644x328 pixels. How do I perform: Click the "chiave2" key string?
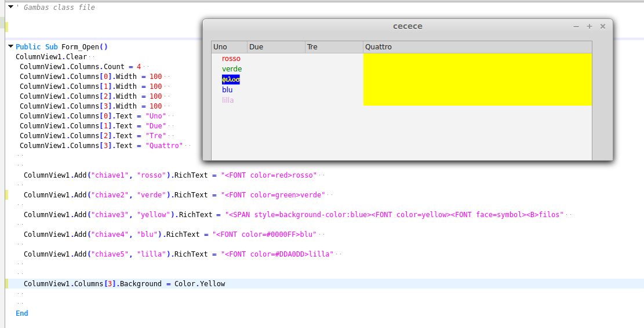(x=110, y=195)
